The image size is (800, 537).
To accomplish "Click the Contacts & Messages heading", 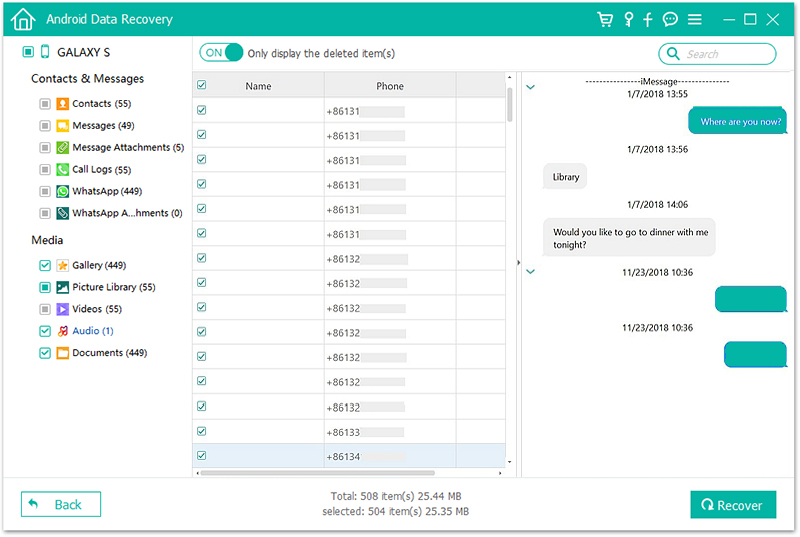I will pos(87,79).
